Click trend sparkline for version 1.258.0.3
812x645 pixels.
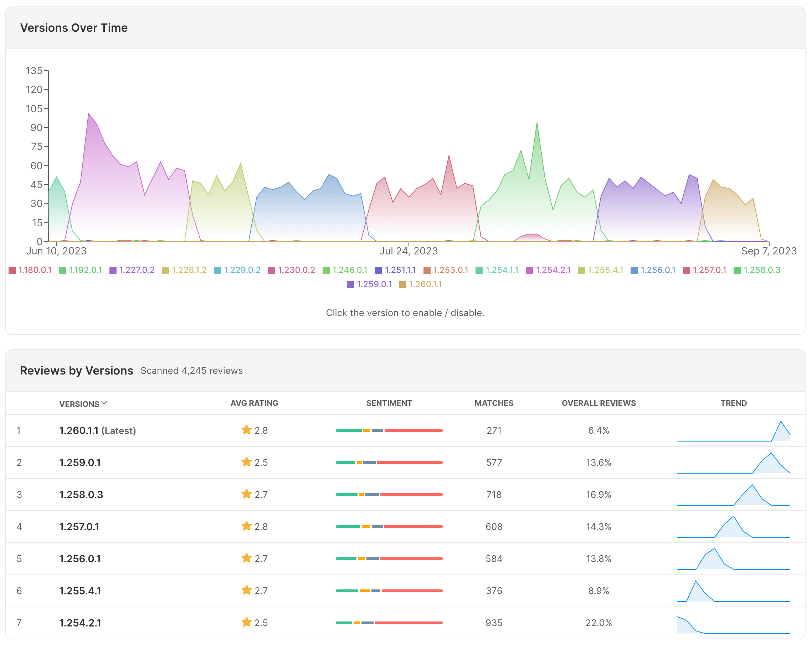tap(733, 495)
